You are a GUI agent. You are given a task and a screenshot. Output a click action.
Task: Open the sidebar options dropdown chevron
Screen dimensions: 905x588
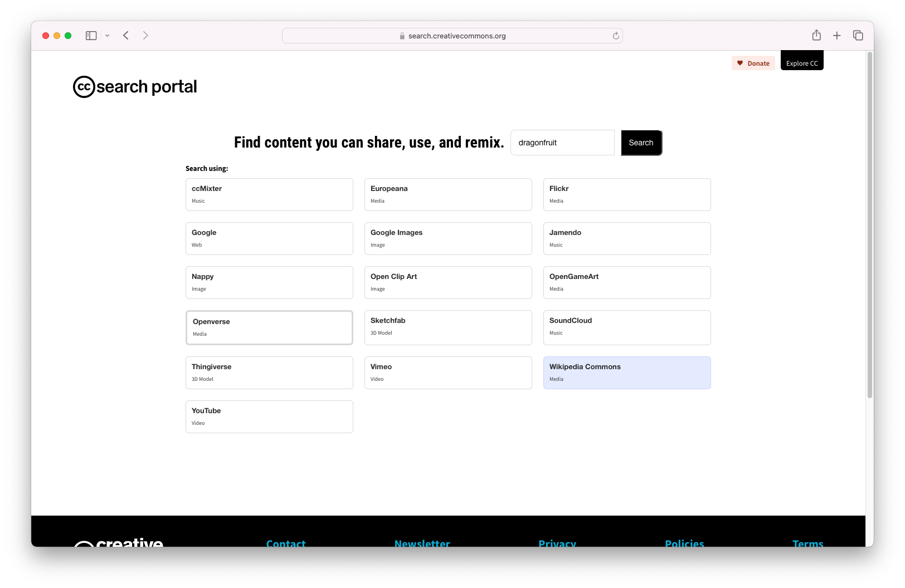coord(107,36)
